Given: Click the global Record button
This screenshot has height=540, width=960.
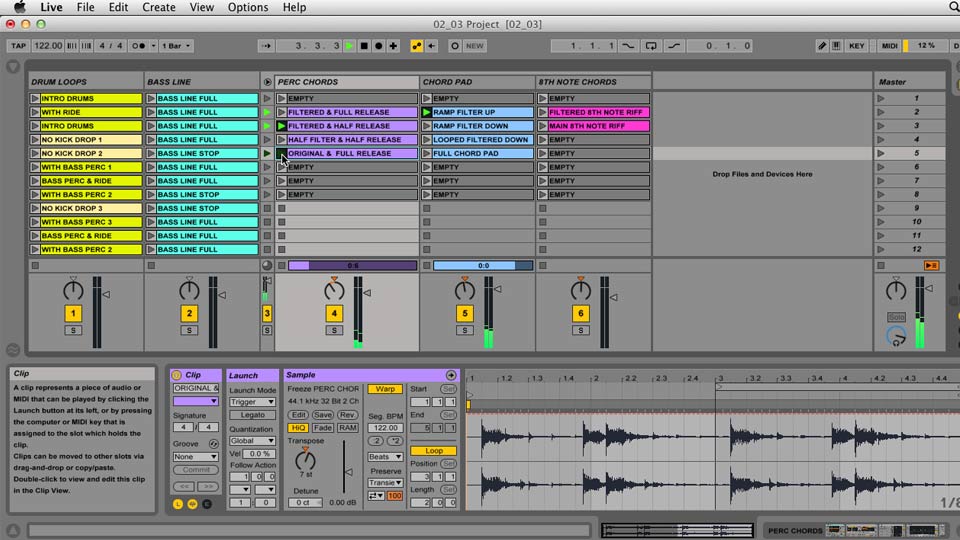Looking at the screenshot, I should click(379, 46).
